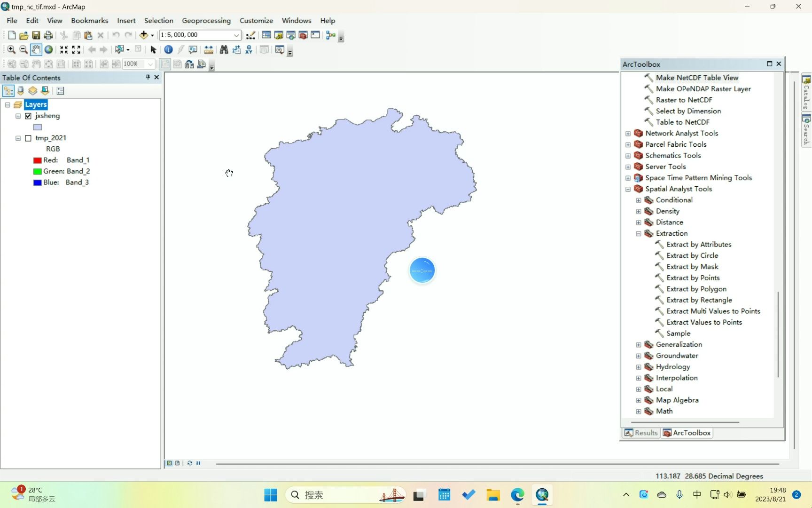Screen dimensions: 812x508
Task: Save the tmp_nc_tif map document
Action: (x=36, y=35)
